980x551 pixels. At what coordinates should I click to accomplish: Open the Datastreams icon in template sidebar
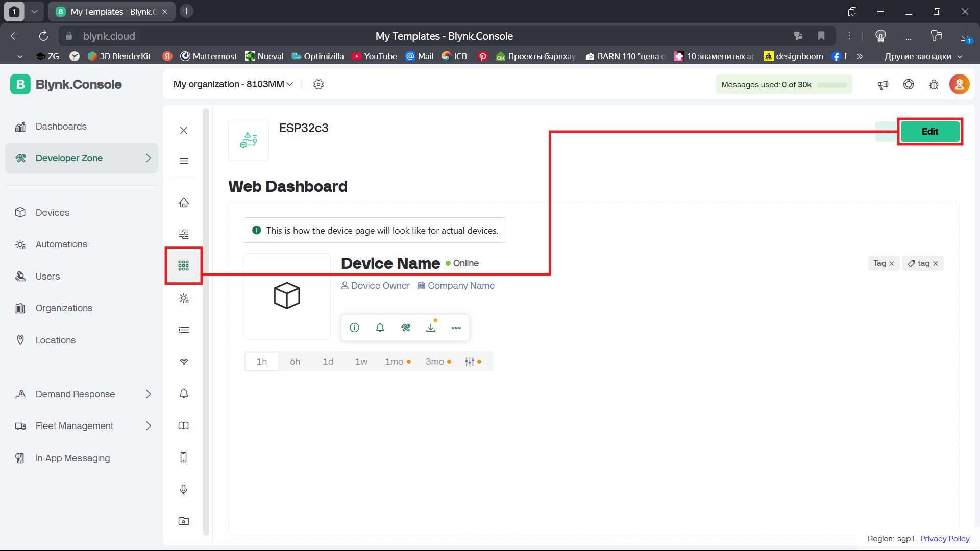pos(184,234)
